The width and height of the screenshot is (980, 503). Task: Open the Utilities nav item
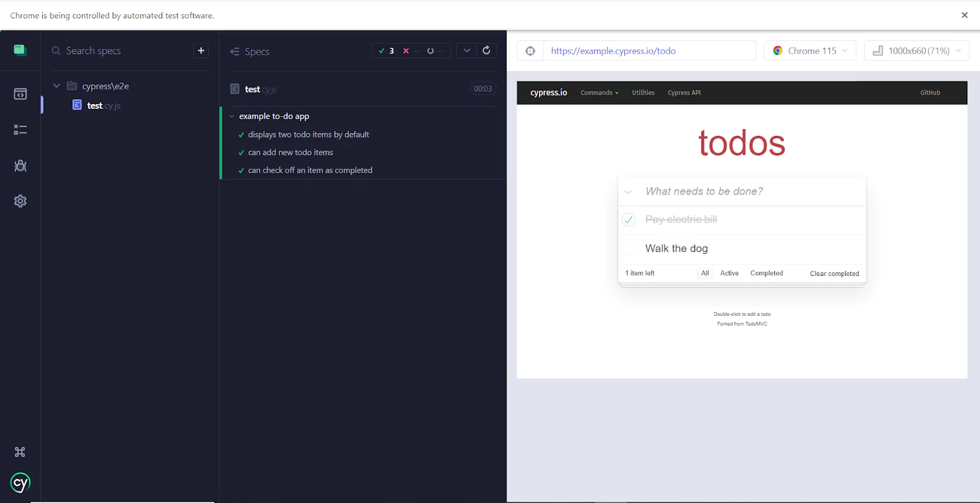click(x=643, y=93)
